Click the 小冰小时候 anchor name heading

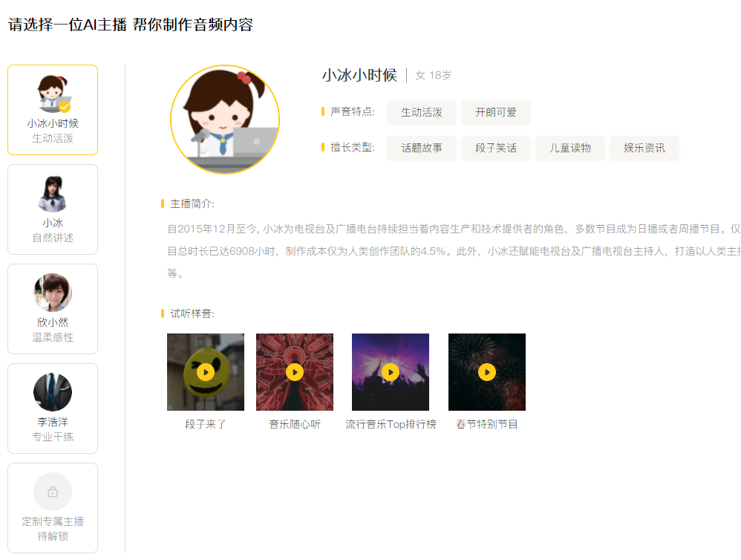(x=359, y=75)
